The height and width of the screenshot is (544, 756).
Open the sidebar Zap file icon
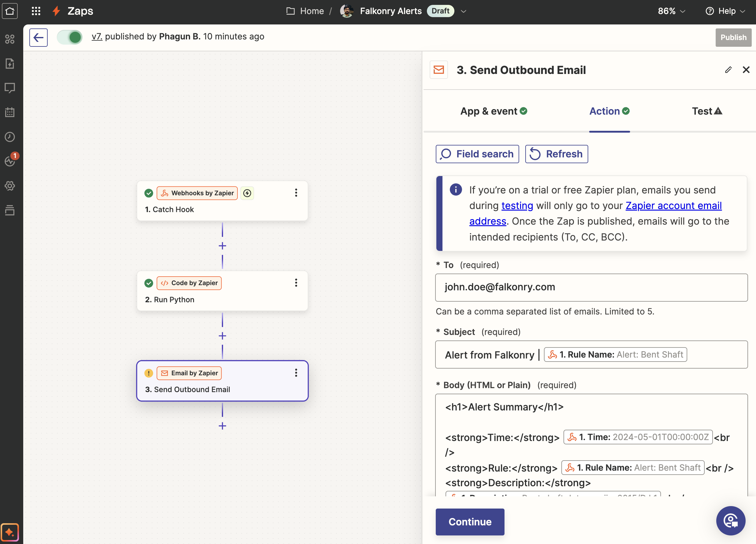[10, 63]
